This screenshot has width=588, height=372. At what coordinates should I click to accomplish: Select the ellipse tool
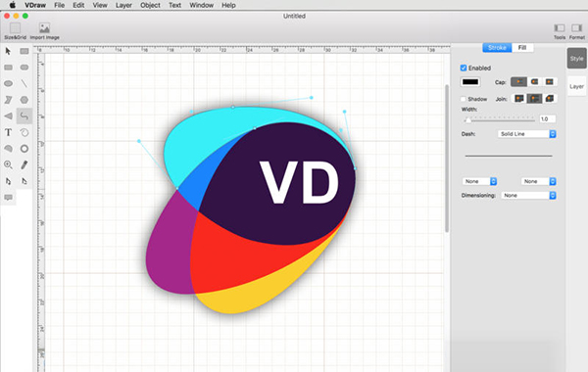(8, 83)
